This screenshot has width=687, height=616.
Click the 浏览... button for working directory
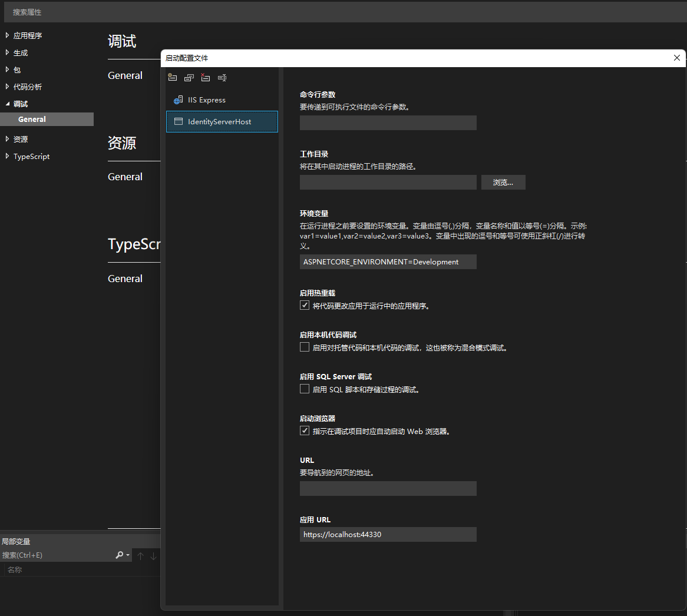pos(503,183)
